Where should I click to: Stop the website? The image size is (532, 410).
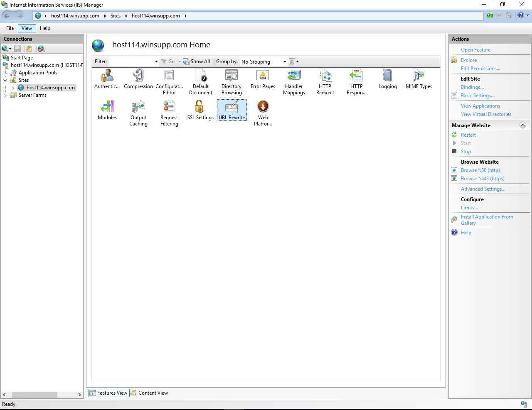point(465,152)
